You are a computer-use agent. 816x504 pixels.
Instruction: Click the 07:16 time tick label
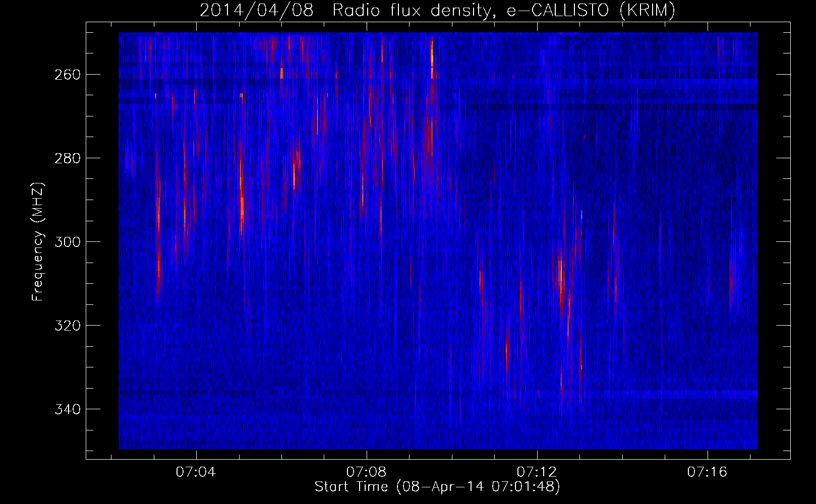click(x=708, y=472)
